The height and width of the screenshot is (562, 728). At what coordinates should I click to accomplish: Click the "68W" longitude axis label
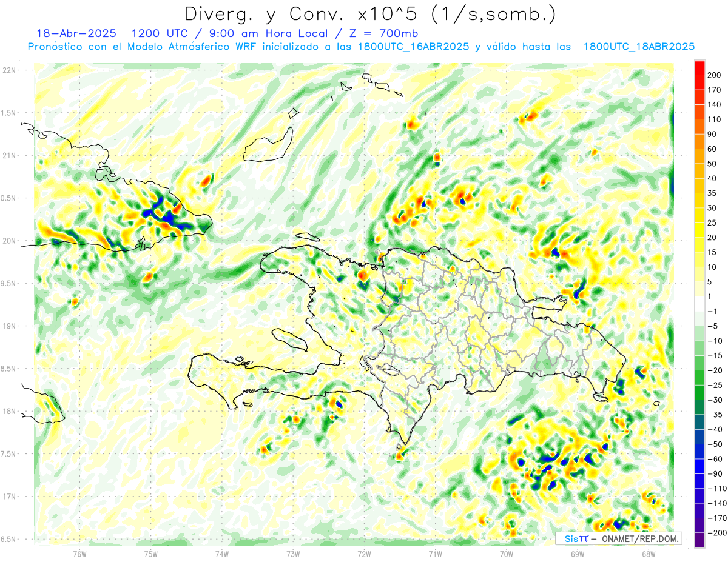pos(648,554)
